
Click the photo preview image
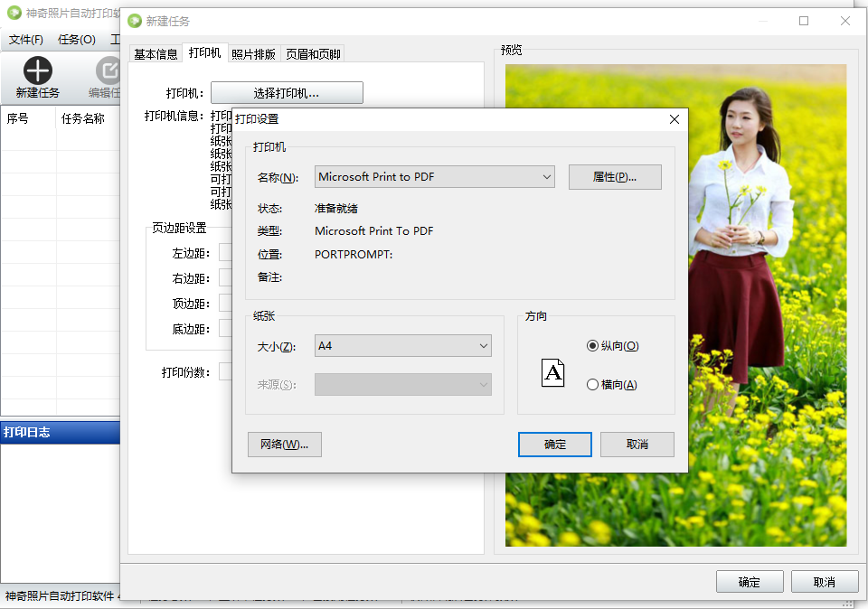coord(676,305)
